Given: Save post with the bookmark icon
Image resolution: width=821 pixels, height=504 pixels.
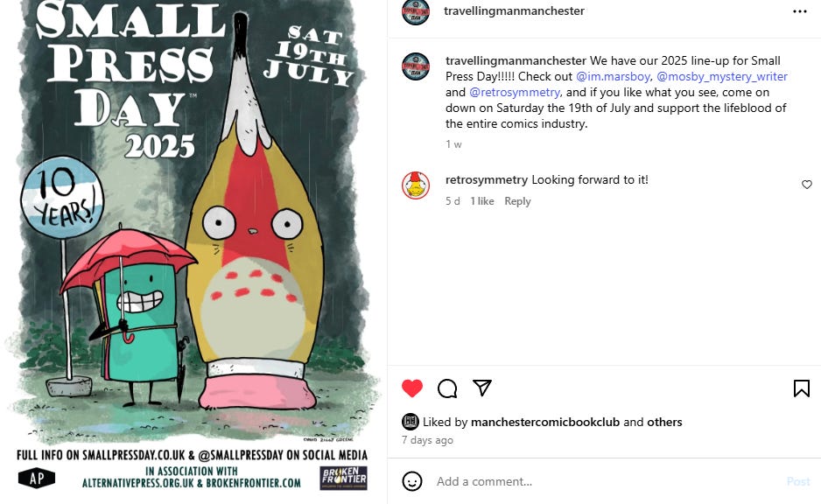Looking at the screenshot, I should click(801, 388).
